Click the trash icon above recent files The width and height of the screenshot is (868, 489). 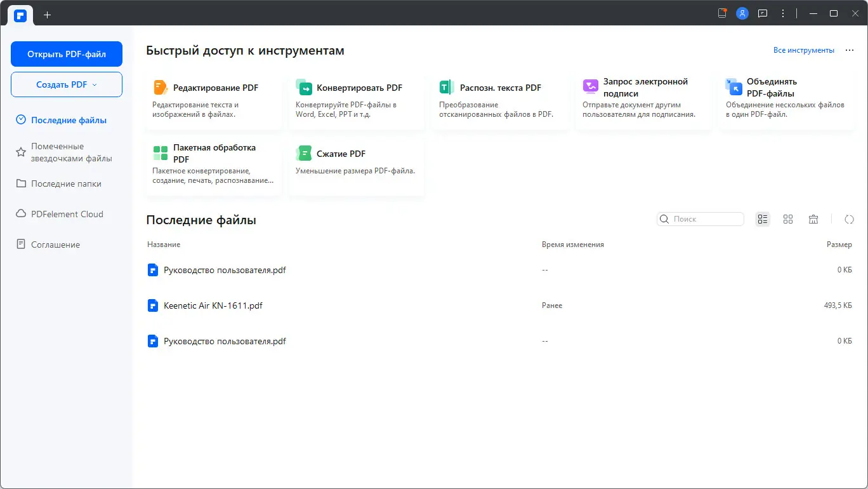coord(813,218)
